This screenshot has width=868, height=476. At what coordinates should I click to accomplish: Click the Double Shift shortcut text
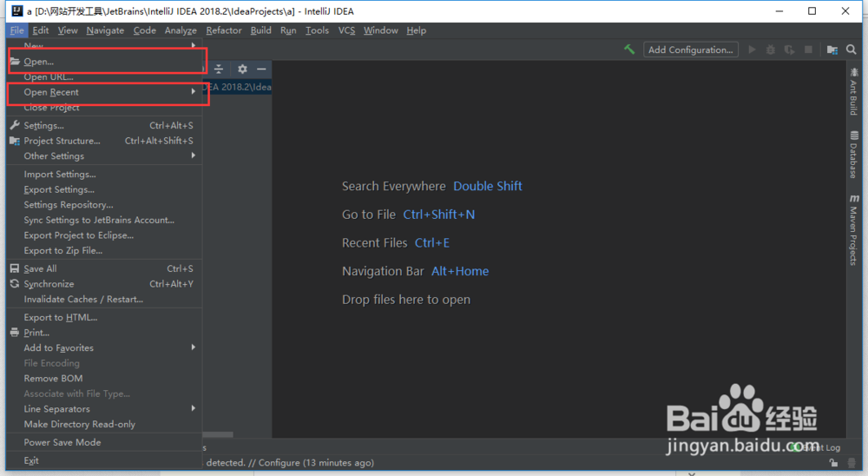488,186
